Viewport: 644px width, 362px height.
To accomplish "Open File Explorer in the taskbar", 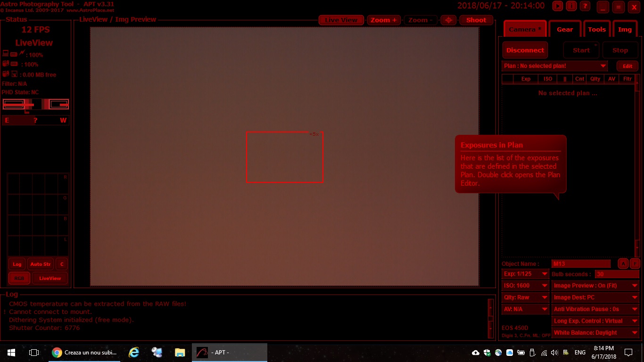I will [180, 353].
